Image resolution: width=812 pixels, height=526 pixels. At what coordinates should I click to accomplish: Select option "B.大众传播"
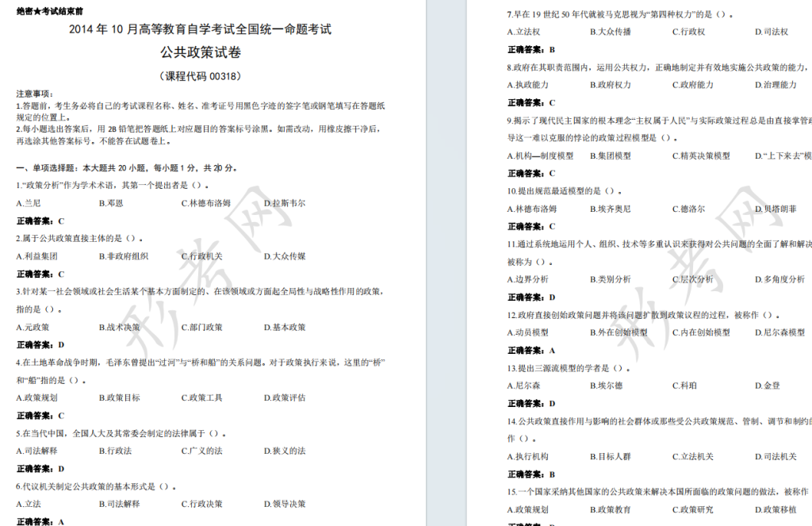point(611,32)
